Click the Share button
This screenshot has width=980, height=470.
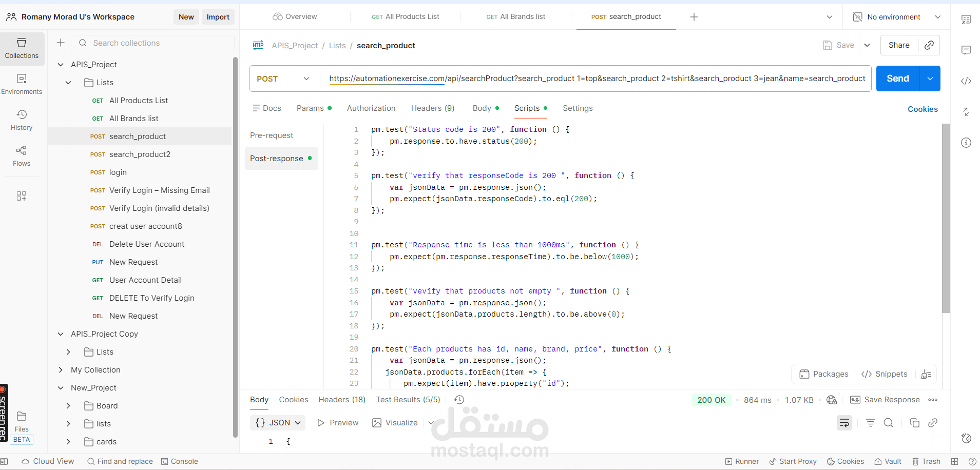(x=899, y=45)
